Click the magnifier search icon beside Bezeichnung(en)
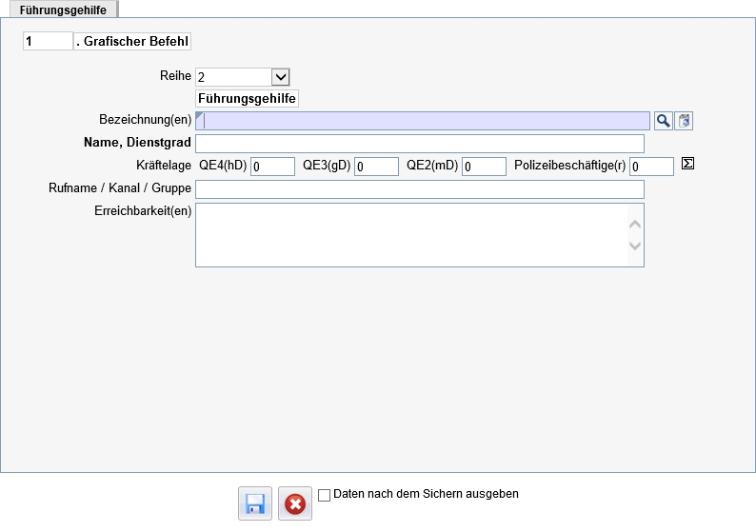The width and height of the screenshot is (756, 532). [664, 121]
